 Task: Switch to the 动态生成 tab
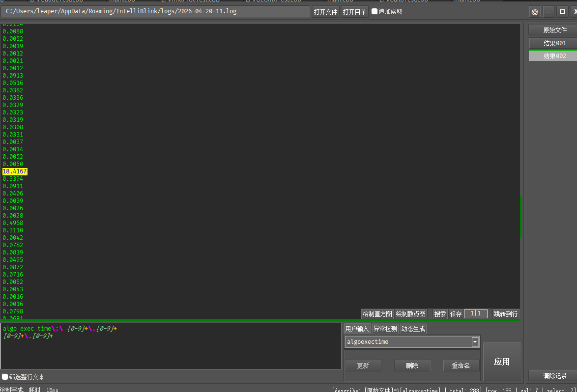[x=413, y=329]
